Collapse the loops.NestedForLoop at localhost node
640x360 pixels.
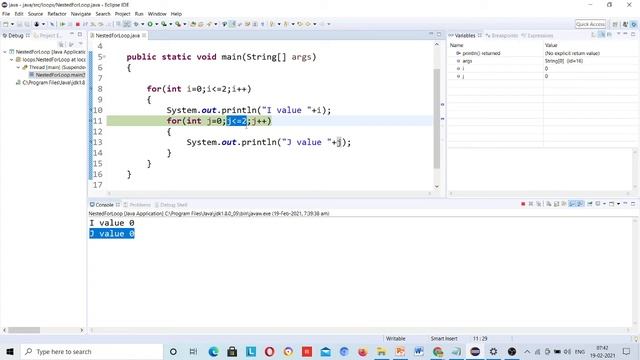(x=11, y=60)
